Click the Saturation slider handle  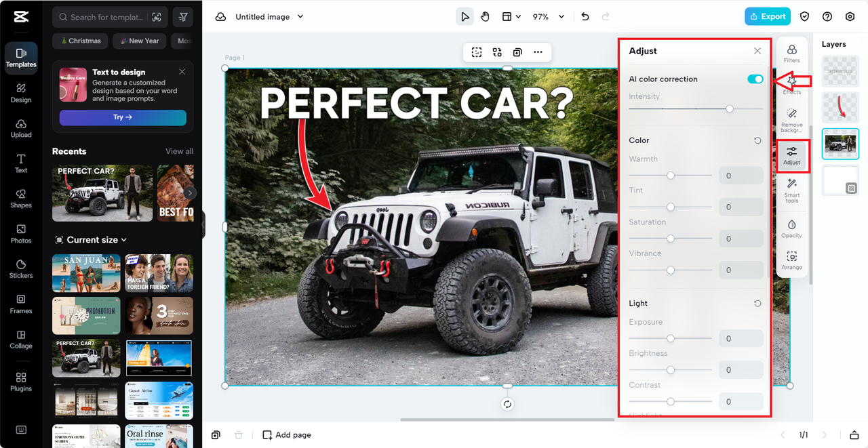coord(671,239)
